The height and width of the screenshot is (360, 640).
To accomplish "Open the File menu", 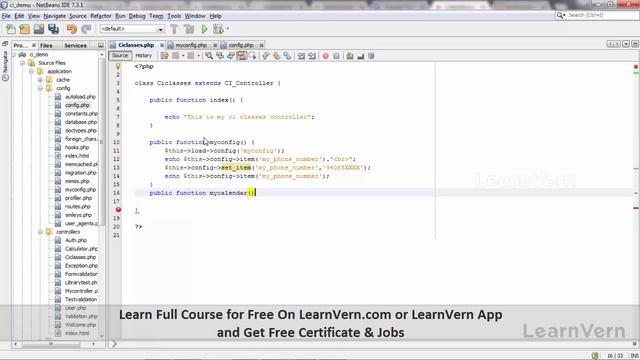I will pyautogui.click(x=6, y=16).
